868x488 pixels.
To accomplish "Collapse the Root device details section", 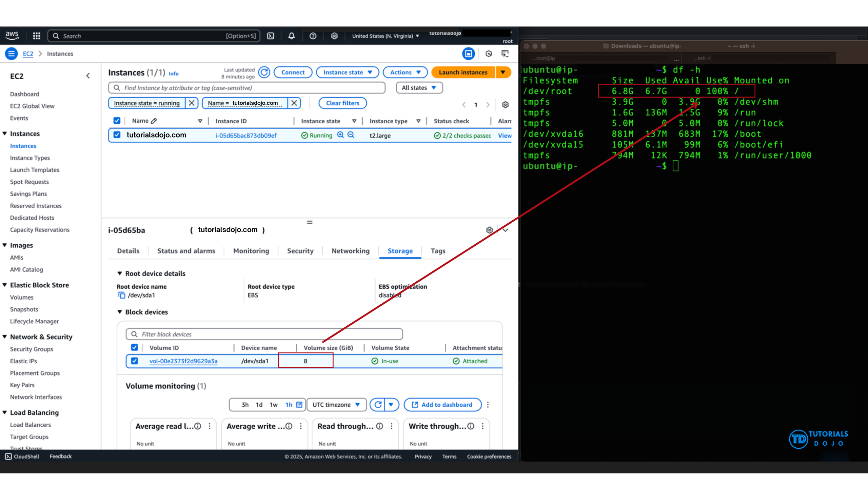I will tap(120, 273).
